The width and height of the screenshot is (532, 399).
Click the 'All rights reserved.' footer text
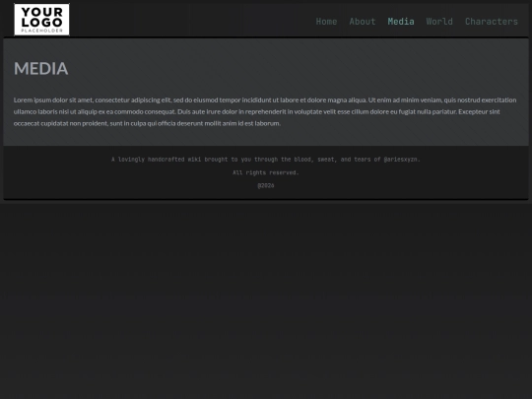pos(266,172)
